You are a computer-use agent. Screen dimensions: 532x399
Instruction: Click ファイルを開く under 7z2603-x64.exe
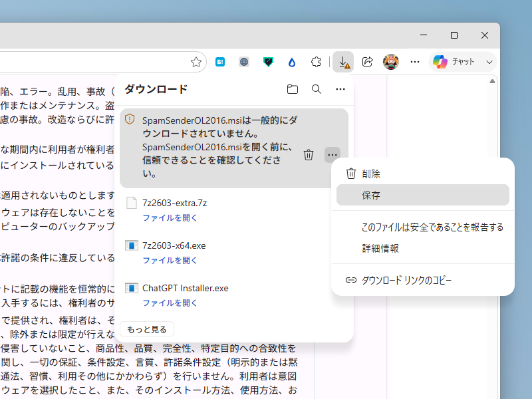tap(170, 260)
